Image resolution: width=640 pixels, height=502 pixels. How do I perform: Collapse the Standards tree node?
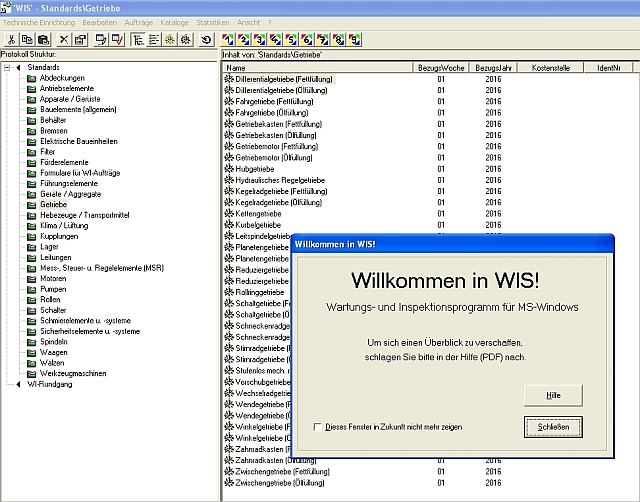tap(7, 68)
